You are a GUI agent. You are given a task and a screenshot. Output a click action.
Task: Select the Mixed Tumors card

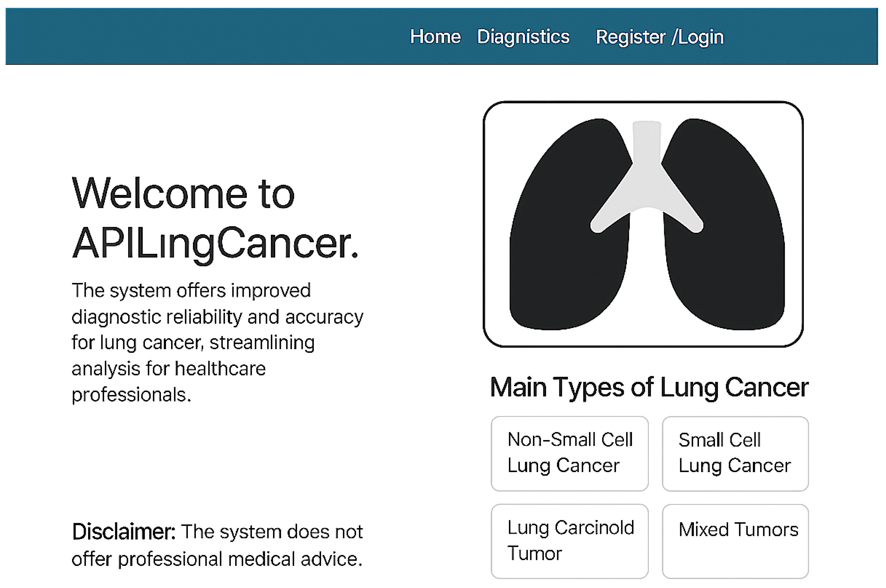735,541
